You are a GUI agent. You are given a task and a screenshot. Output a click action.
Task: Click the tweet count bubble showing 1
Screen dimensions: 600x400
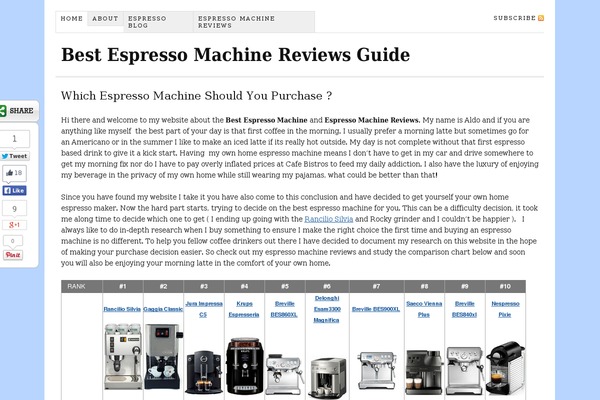click(15, 139)
